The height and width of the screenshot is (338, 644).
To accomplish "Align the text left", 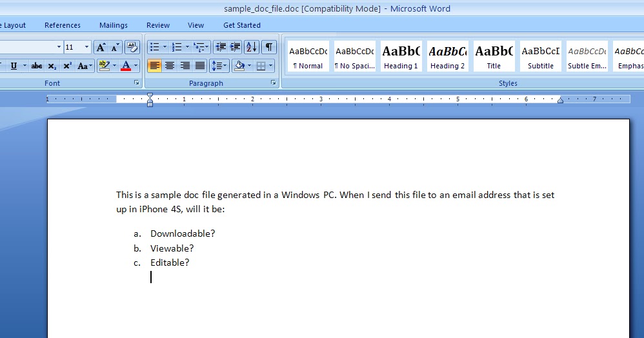I will [x=154, y=66].
